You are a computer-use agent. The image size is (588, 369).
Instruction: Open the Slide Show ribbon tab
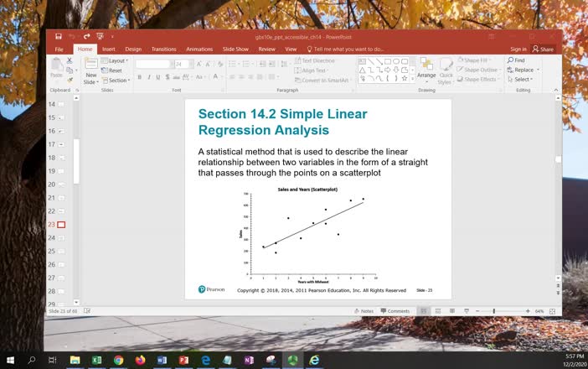click(x=235, y=49)
